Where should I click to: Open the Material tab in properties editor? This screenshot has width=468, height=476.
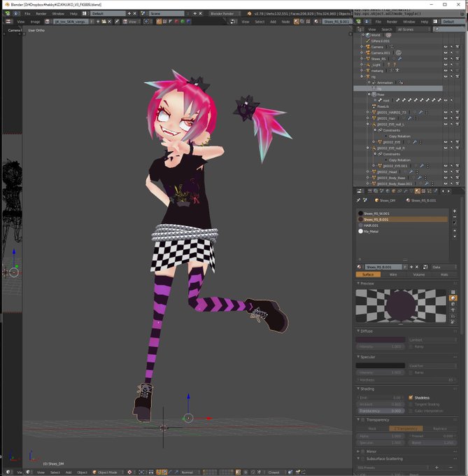(418, 191)
